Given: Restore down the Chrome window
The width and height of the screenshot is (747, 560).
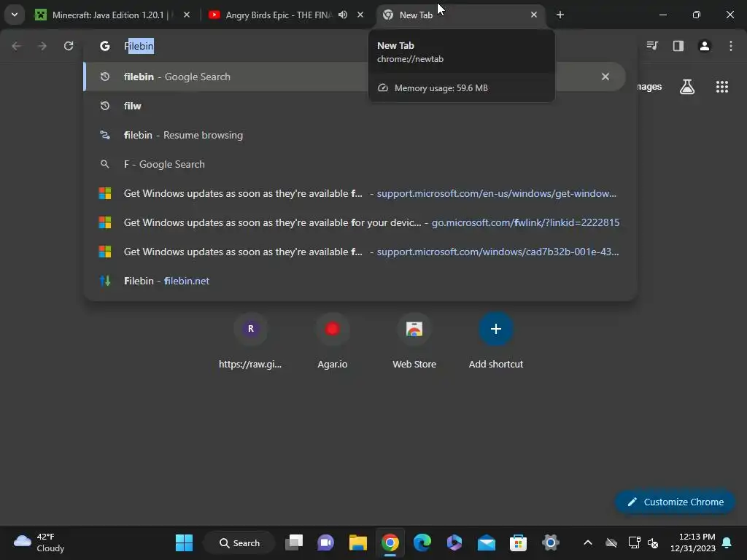Looking at the screenshot, I should point(696,15).
